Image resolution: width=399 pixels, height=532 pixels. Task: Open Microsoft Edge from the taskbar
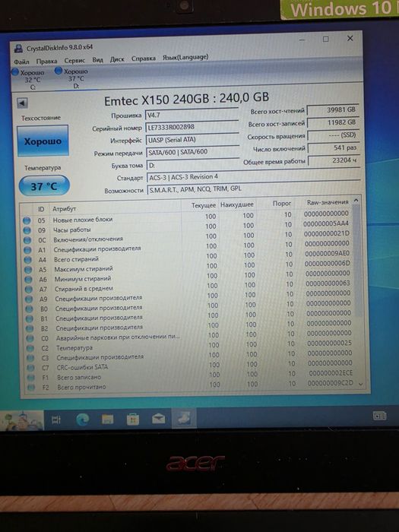(82, 420)
